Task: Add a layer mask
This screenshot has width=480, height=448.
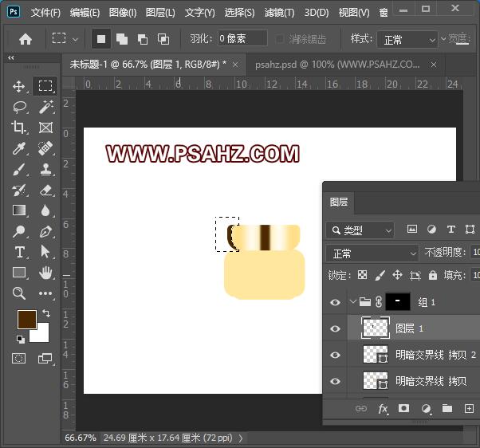Action: [x=403, y=408]
